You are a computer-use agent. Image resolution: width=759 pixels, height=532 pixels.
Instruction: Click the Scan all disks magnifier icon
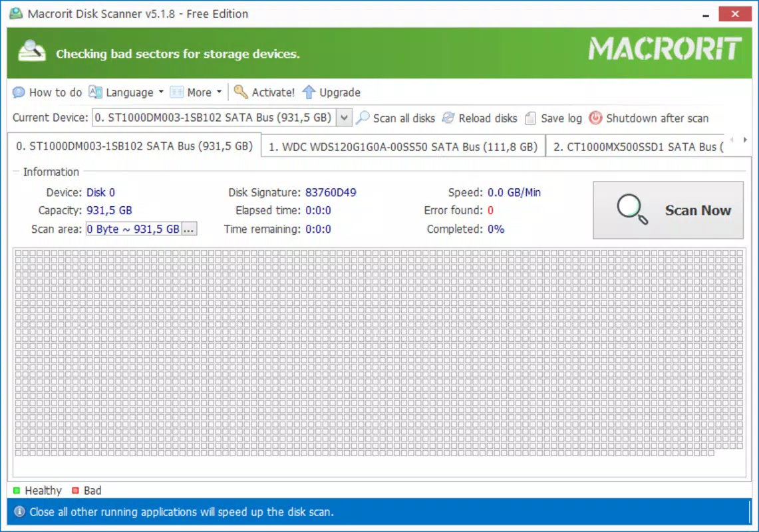click(363, 118)
